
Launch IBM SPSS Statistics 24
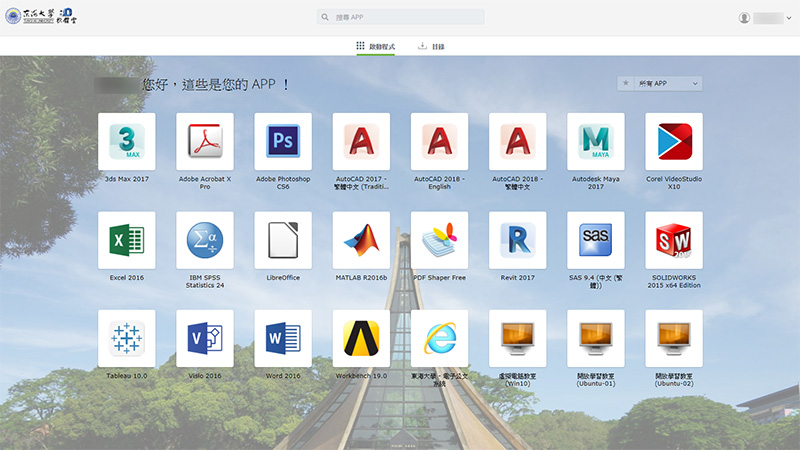205,240
